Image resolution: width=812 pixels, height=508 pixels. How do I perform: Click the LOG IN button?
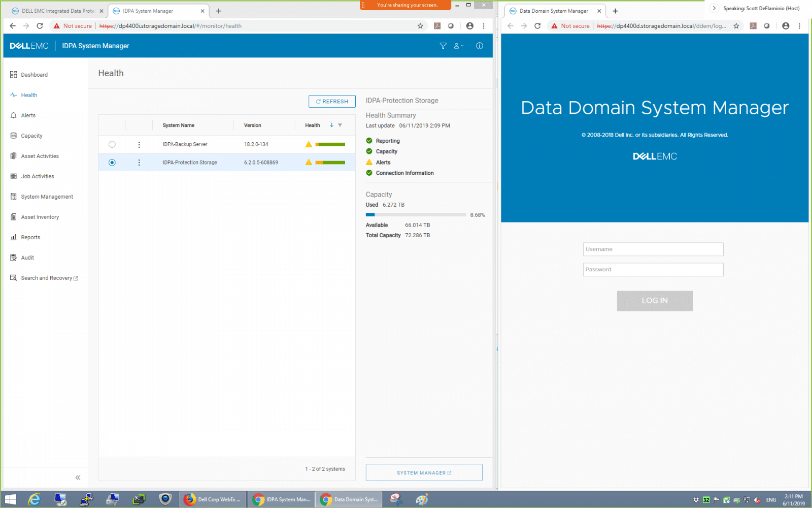[655, 301]
